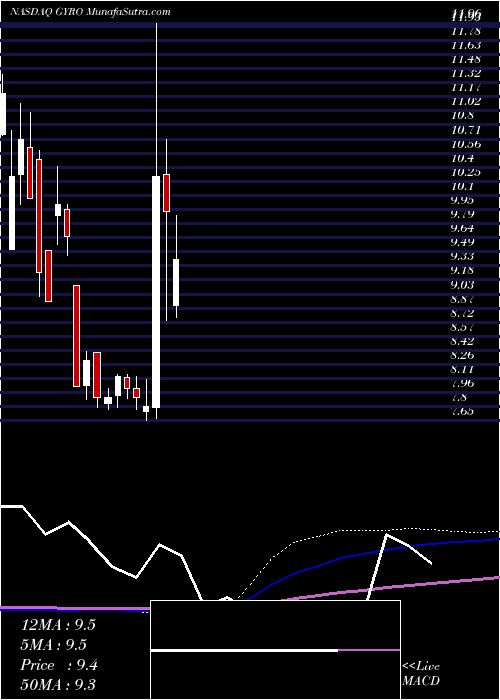500x700 pixels.
Task: Click the 8.42 price axis label
Action: pos(462,342)
